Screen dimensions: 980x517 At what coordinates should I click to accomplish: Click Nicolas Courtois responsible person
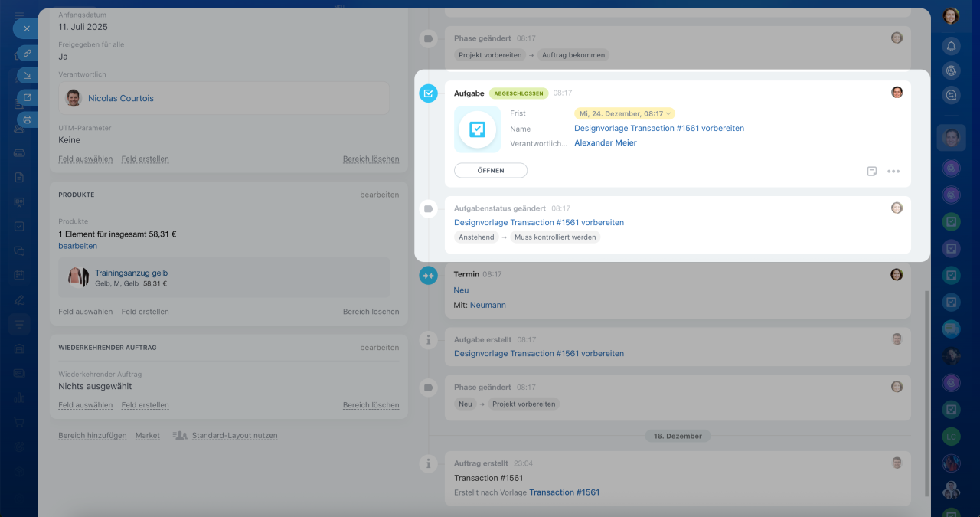point(120,98)
